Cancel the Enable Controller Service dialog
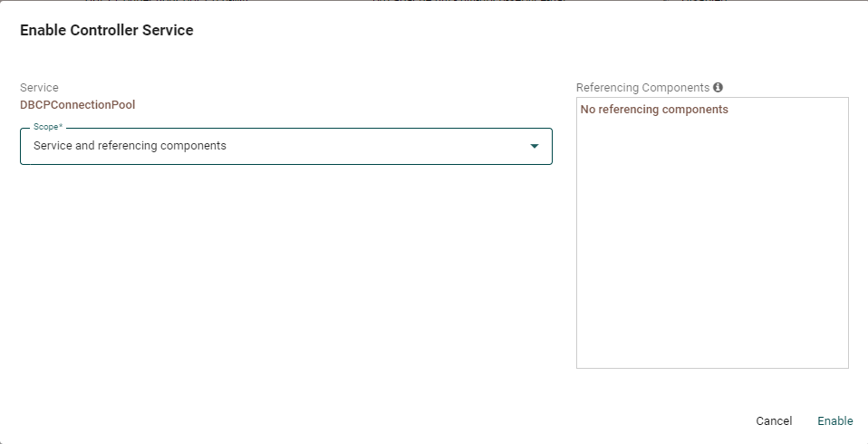Image resolution: width=868 pixels, height=444 pixels. (774, 420)
